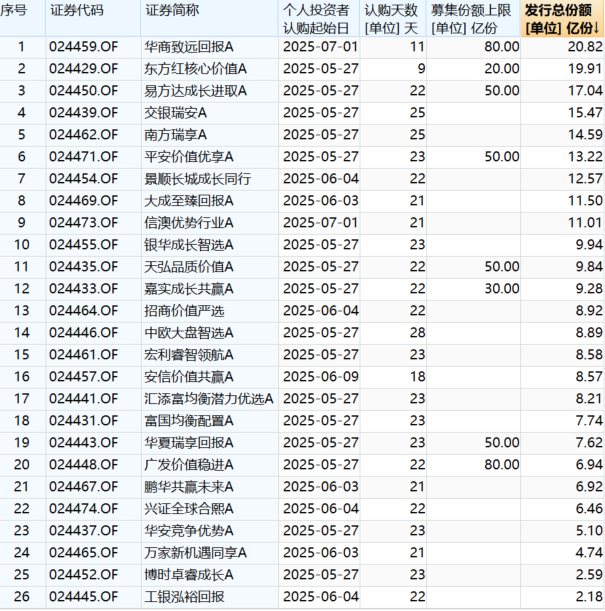Sort by 发行总份额 column header
The image size is (605, 611).
(x=562, y=18)
